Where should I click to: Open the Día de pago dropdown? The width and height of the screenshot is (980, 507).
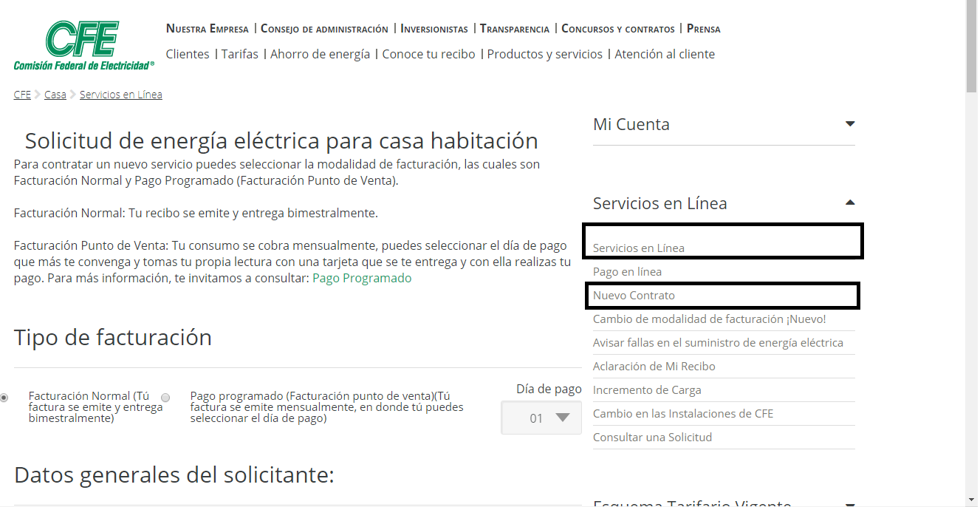(541, 418)
